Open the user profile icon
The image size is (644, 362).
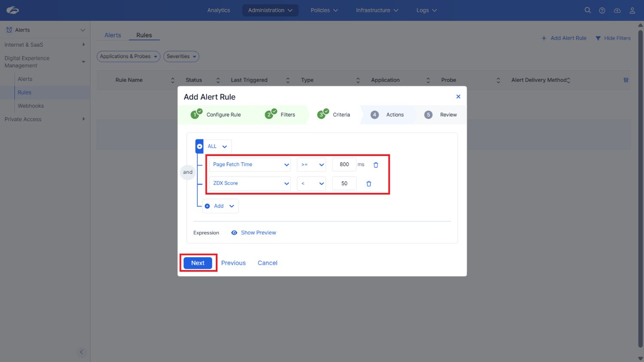click(632, 10)
